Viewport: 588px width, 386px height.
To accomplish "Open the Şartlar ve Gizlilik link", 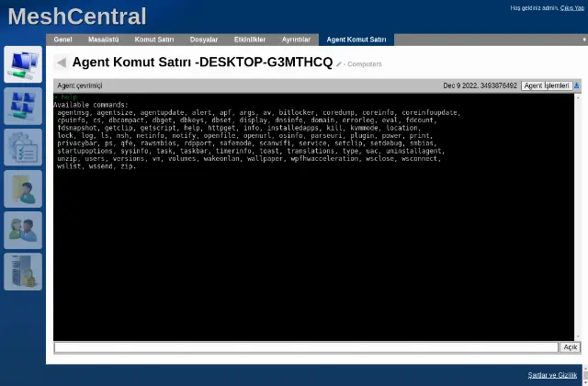I will point(552,375).
